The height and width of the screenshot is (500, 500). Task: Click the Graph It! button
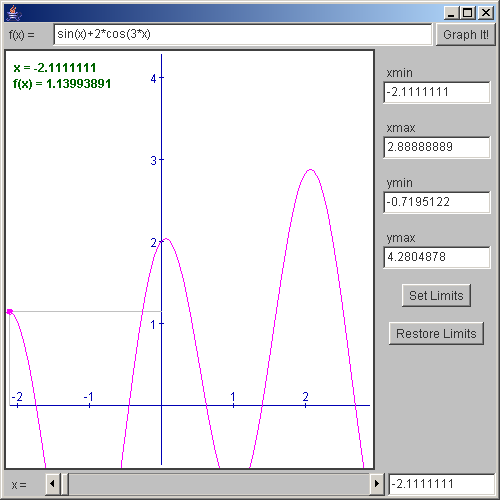click(466, 34)
